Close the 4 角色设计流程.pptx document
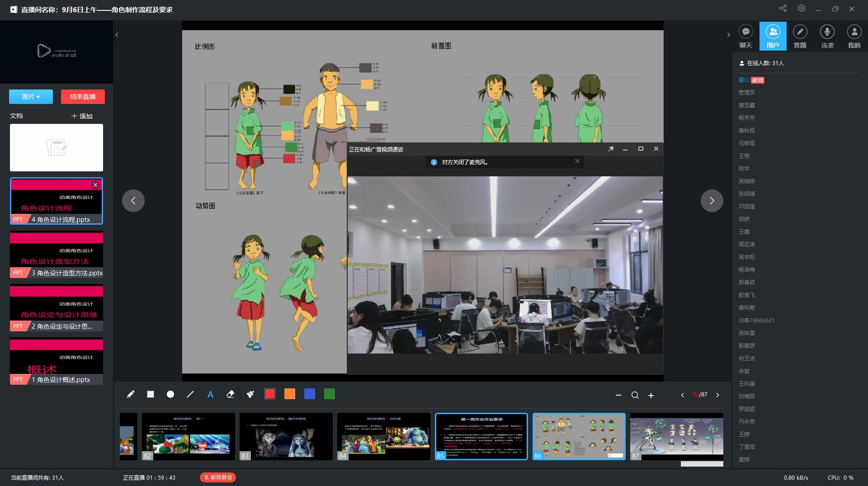Image resolution: width=868 pixels, height=486 pixels. tap(95, 185)
